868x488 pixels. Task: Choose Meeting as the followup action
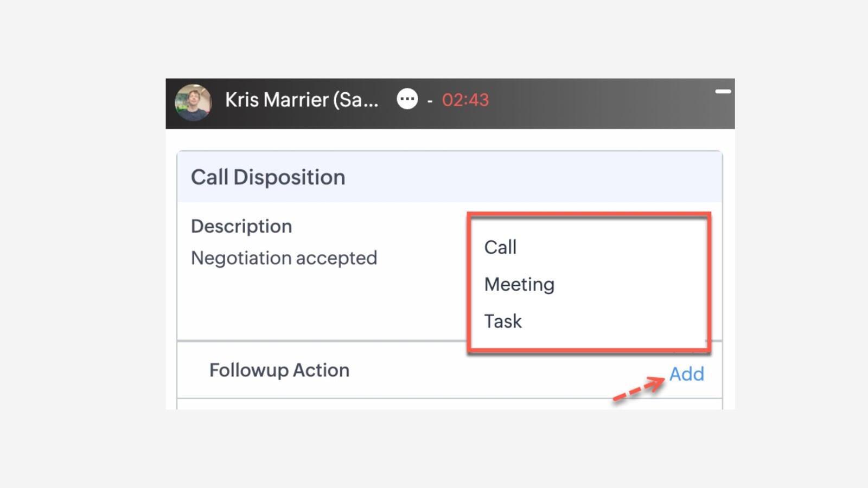tap(519, 284)
